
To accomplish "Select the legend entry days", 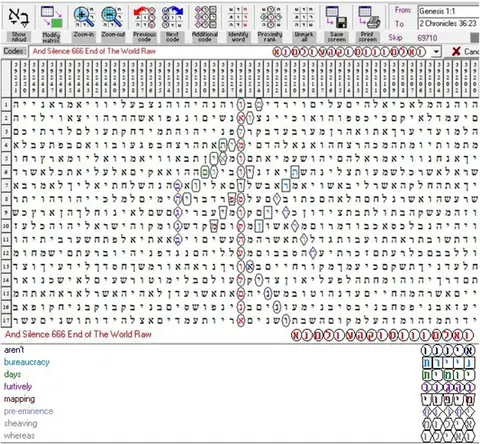I will (x=11, y=374).
